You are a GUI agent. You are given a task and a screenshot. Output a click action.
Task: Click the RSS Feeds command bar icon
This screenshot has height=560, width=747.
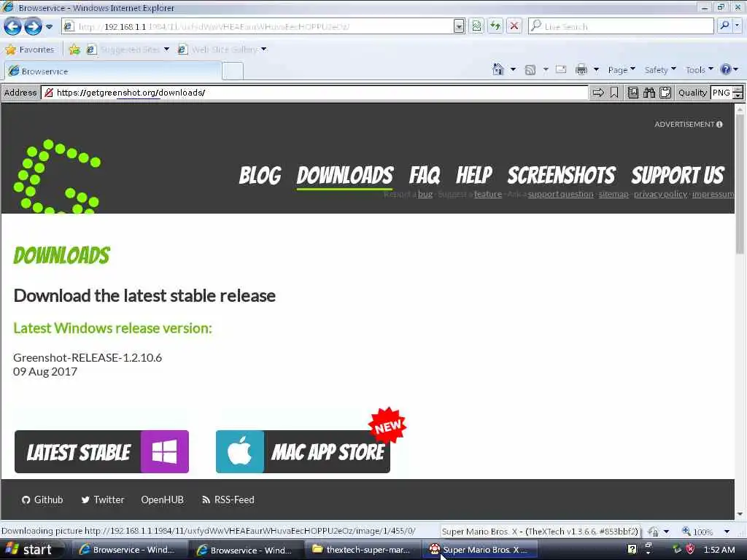point(530,70)
